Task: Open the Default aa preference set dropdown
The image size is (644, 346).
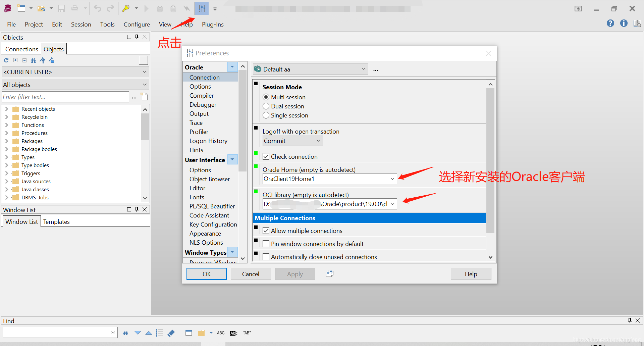Action: click(310, 69)
